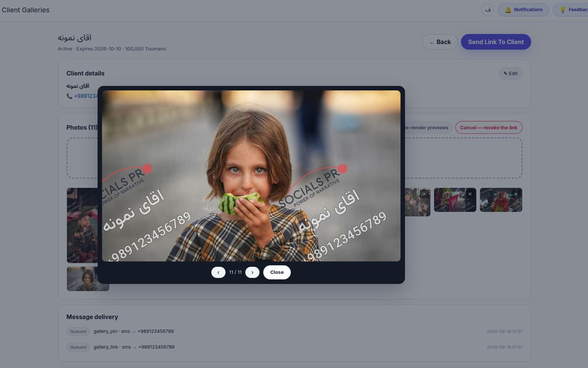The height and width of the screenshot is (368, 588).
Task: Open the last thumbnail in the top row
Action: coord(501,200)
